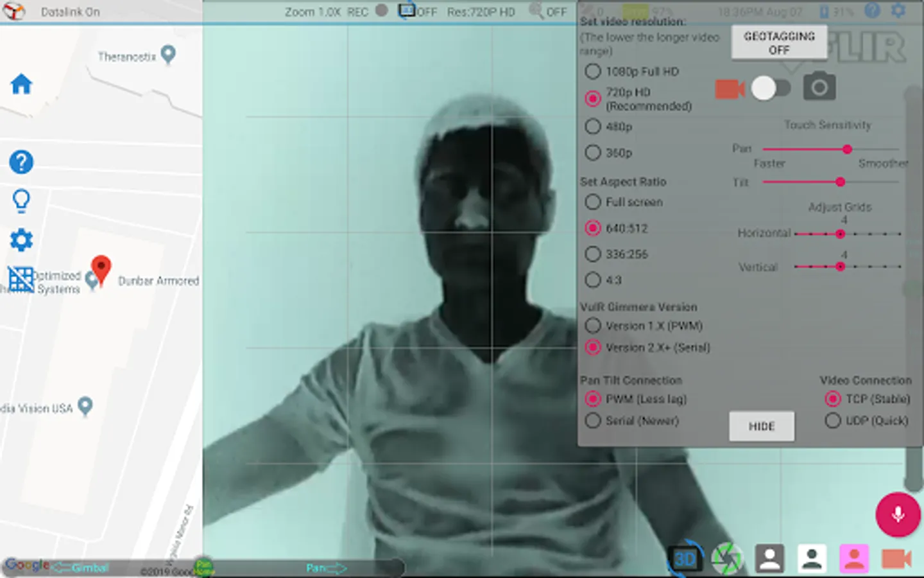Viewport: 924px width, 578px height.
Task: Tap the Dunbar Armored map label
Action: pyautogui.click(x=158, y=281)
